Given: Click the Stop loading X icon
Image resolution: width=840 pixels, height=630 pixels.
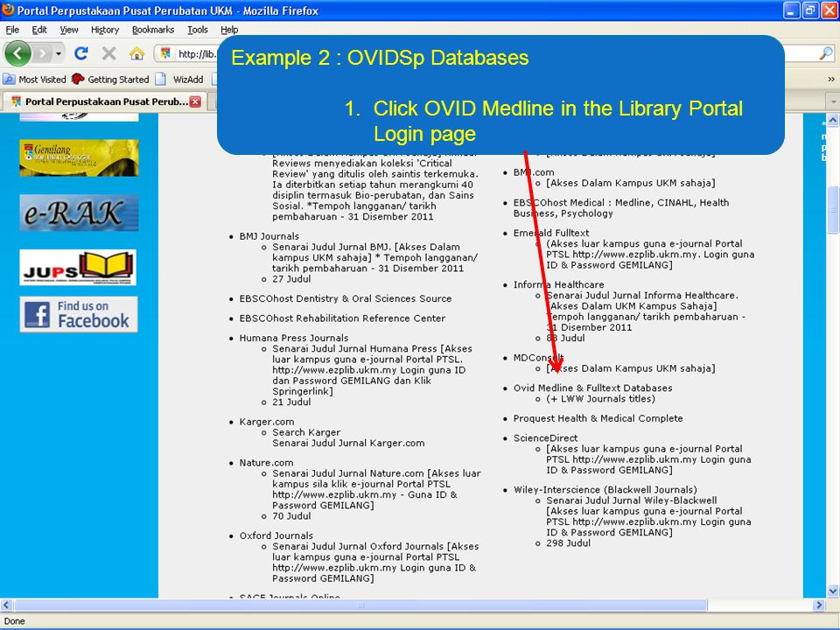Looking at the screenshot, I should pyautogui.click(x=108, y=53).
